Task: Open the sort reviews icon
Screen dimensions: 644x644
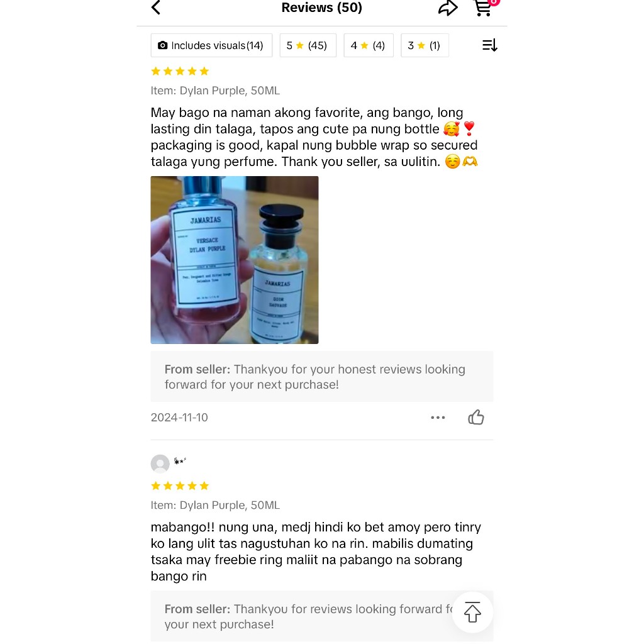Action: coord(489,45)
